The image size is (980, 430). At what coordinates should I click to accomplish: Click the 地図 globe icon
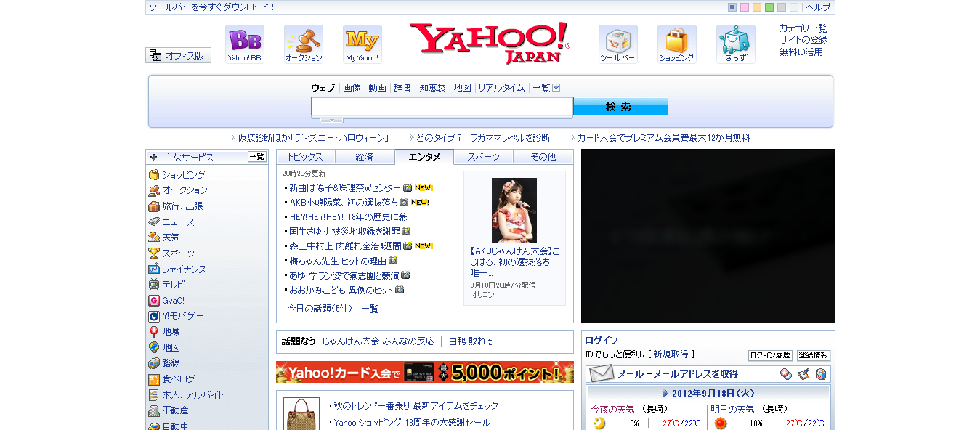click(154, 348)
